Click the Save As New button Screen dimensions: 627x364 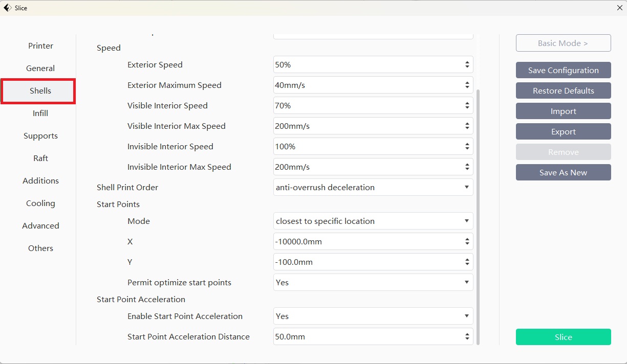tap(563, 172)
